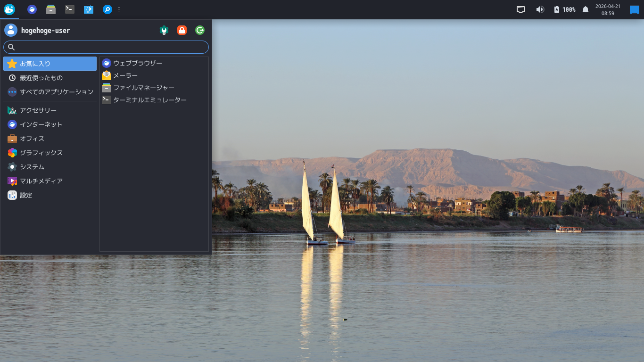Click the hogehoge-user profile avatar

click(11, 30)
